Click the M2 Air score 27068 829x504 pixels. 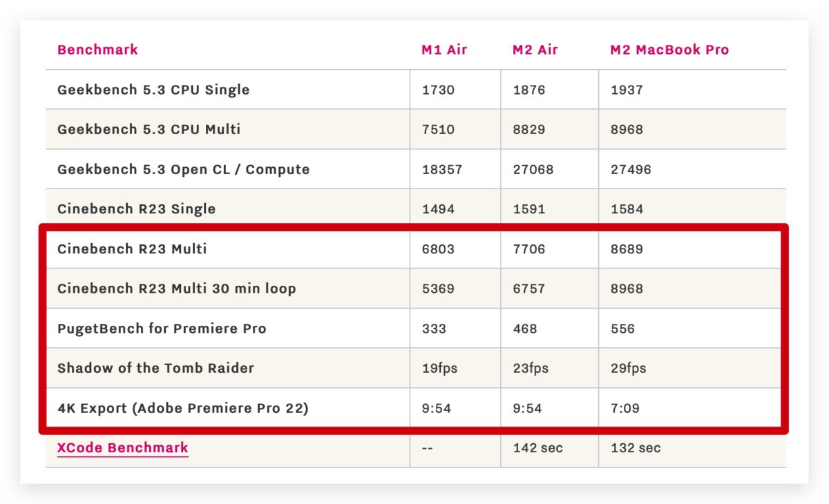click(533, 169)
